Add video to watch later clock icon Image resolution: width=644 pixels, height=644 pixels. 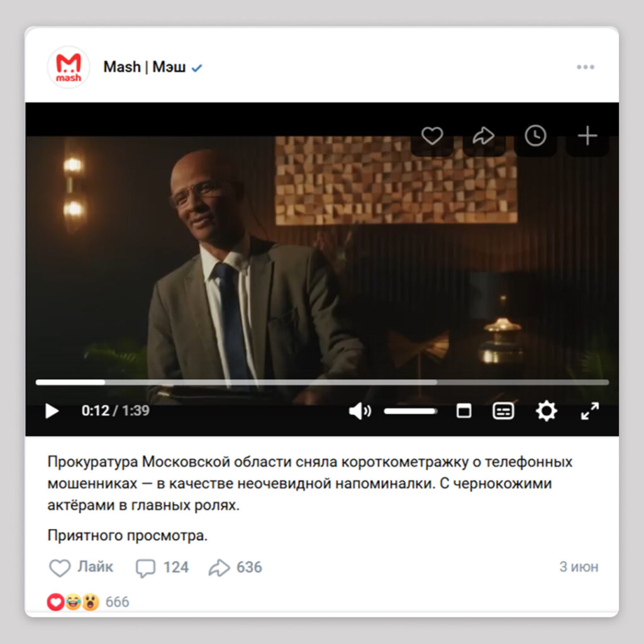535,136
